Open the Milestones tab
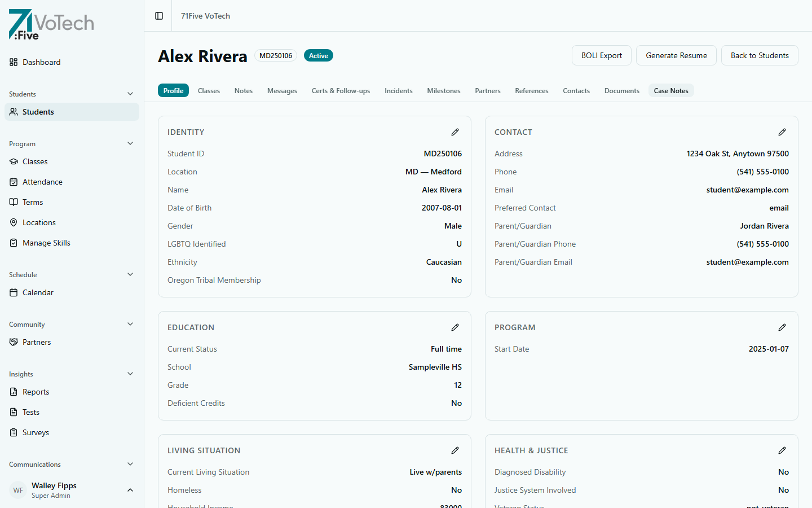This screenshot has width=812, height=508. point(443,90)
